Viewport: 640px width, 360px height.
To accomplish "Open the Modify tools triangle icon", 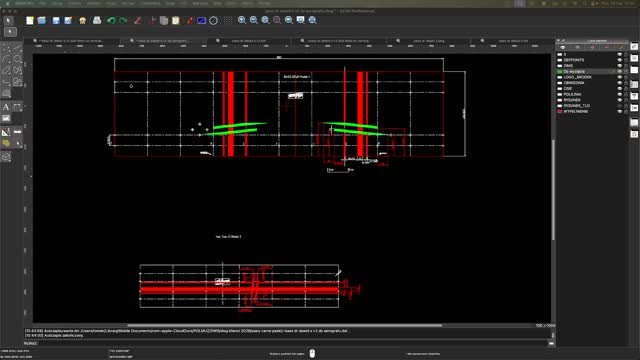I will pyautogui.click(x=6, y=132).
